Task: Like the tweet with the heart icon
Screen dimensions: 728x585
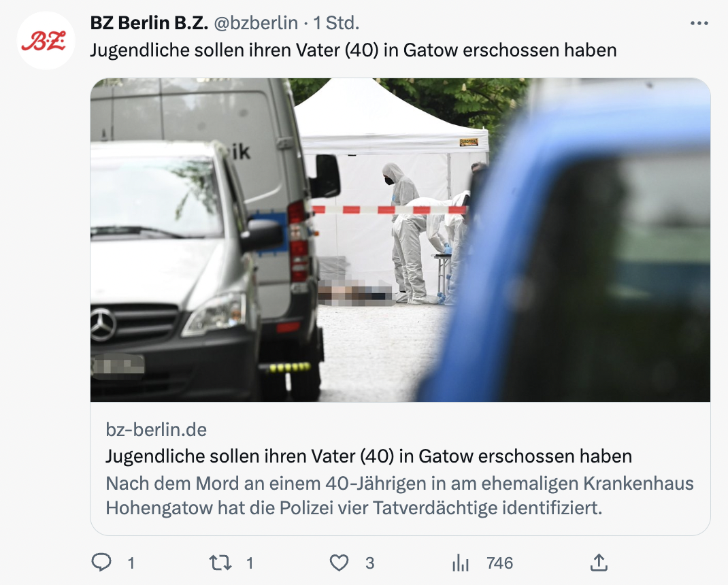Action: coord(339,563)
